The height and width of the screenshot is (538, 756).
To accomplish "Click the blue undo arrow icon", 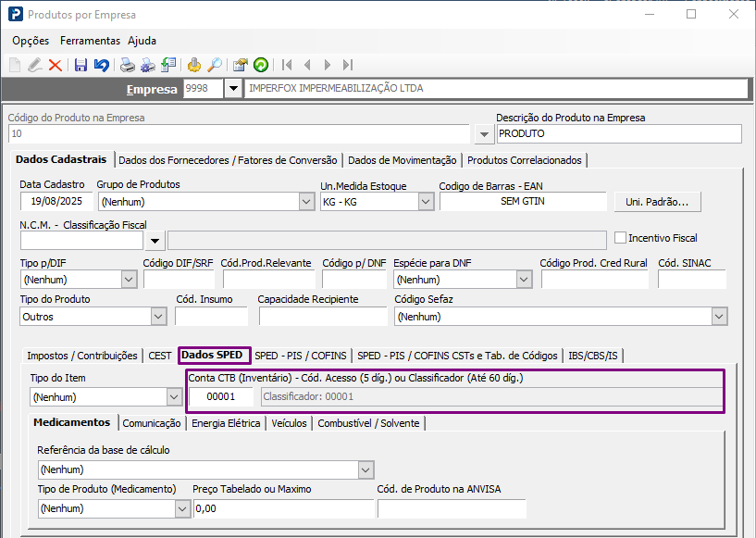I will pos(101,65).
